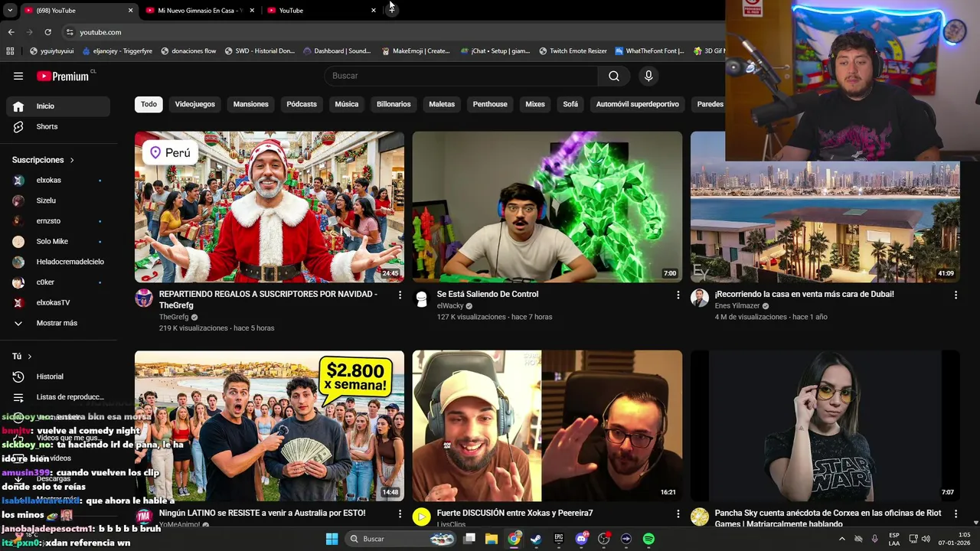The image size is (980, 551).
Task: Open options menu for Pancha Sky video
Action: click(955, 514)
